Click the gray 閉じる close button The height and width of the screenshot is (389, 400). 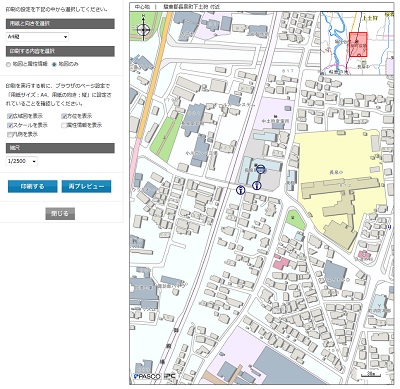click(x=60, y=214)
